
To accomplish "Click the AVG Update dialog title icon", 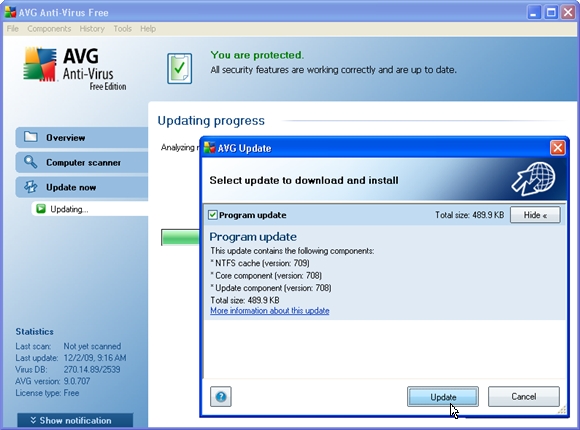I will tap(209, 148).
